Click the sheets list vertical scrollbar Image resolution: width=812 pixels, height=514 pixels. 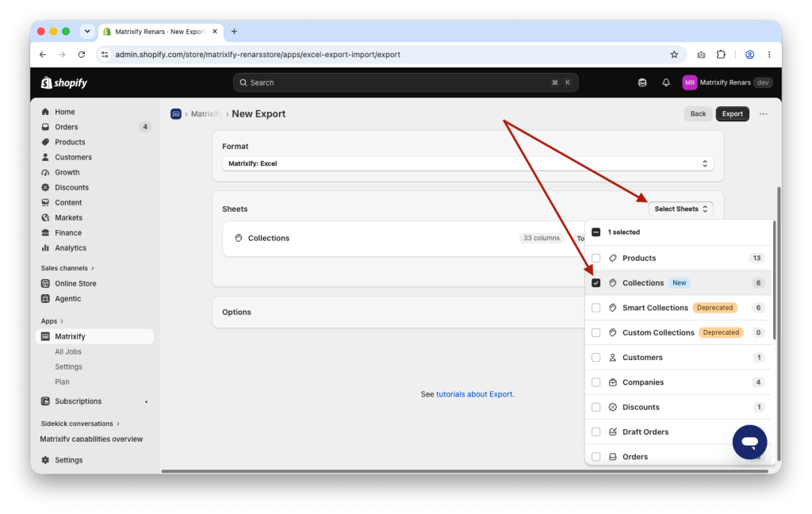[x=774, y=280]
